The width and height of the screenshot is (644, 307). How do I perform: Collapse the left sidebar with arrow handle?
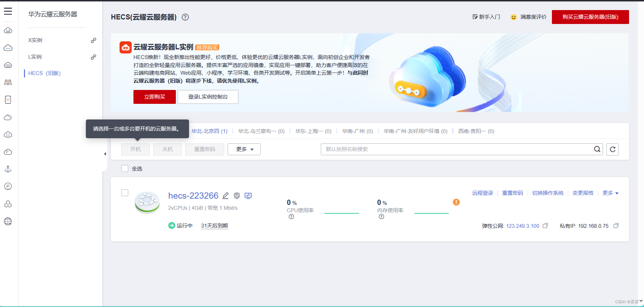pos(105,154)
